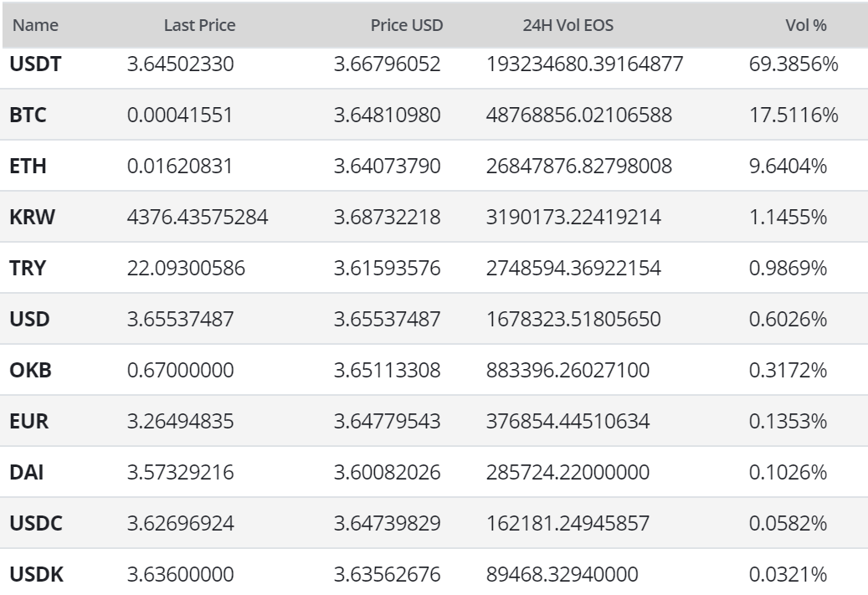Sort by the 24H Vol EOS header
This screenshot has width=868, height=595.
point(568,25)
